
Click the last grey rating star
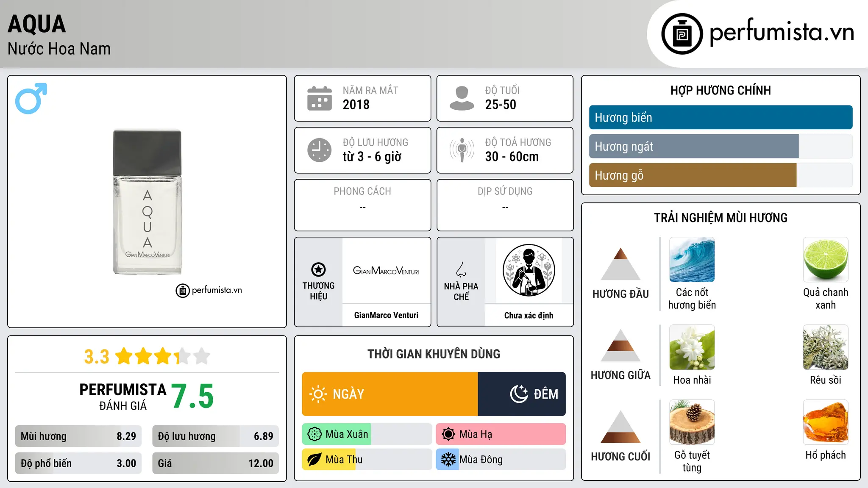[x=202, y=356]
